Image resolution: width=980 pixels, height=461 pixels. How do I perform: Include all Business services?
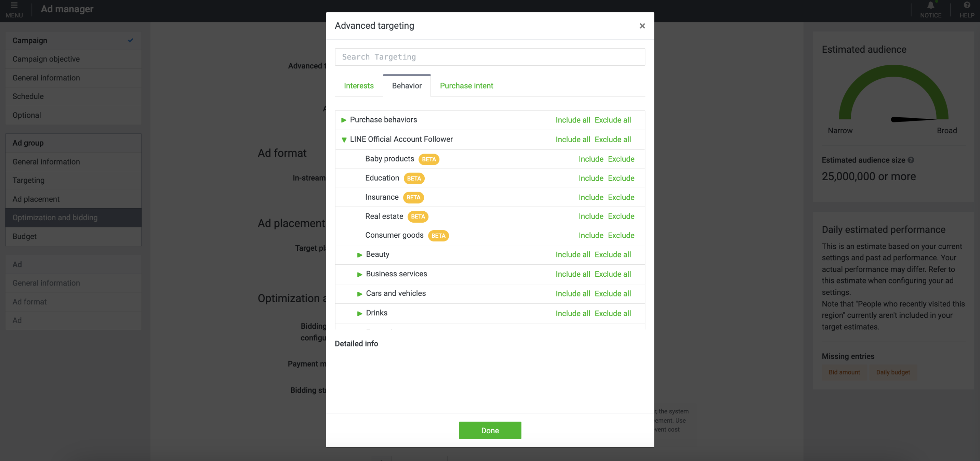pos(572,274)
